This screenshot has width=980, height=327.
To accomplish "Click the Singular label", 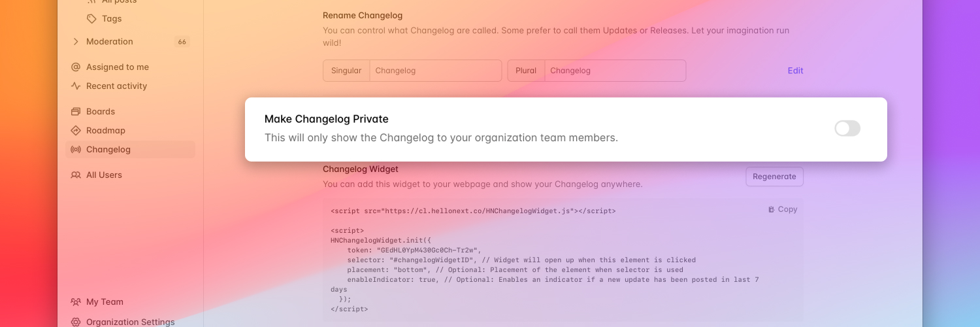I will (x=346, y=71).
